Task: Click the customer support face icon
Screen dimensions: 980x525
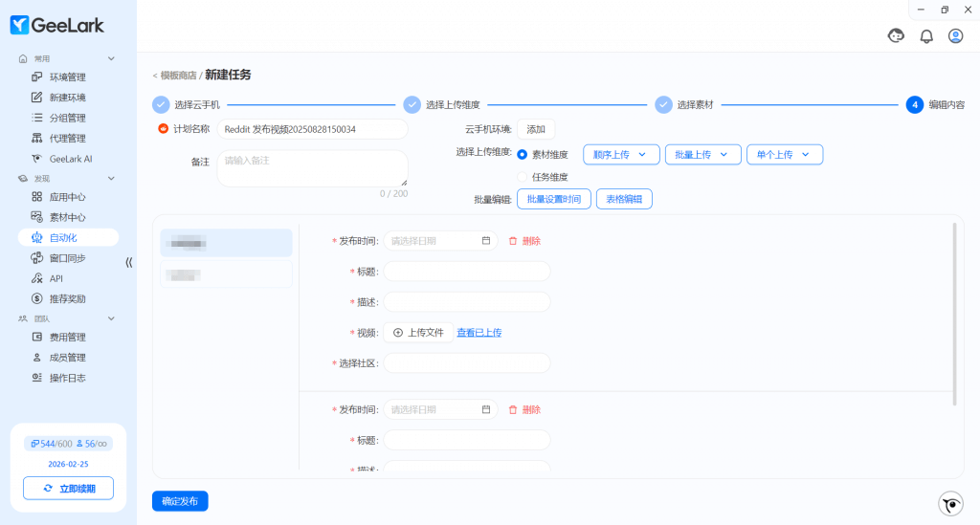Action: [896, 36]
